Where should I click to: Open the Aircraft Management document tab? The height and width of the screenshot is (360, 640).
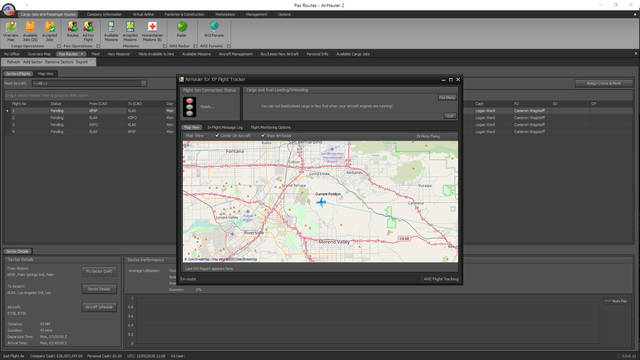coord(236,54)
